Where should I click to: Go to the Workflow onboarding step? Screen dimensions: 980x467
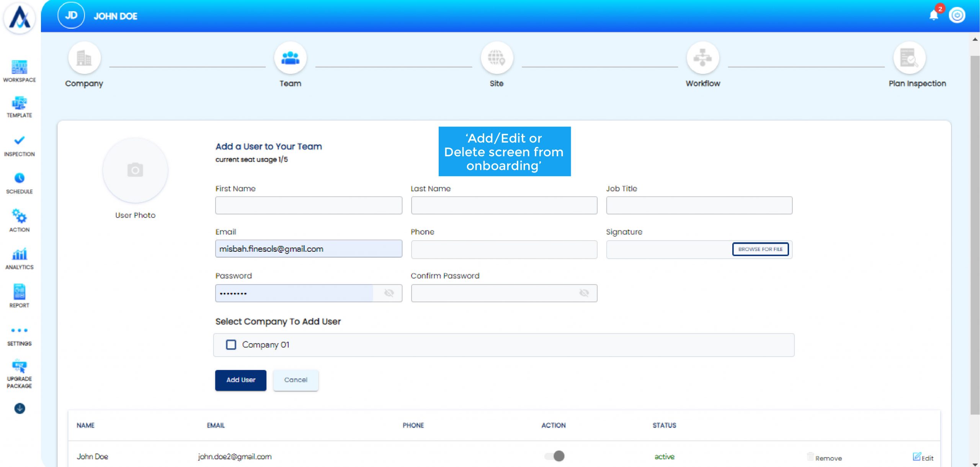click(702, 58)
